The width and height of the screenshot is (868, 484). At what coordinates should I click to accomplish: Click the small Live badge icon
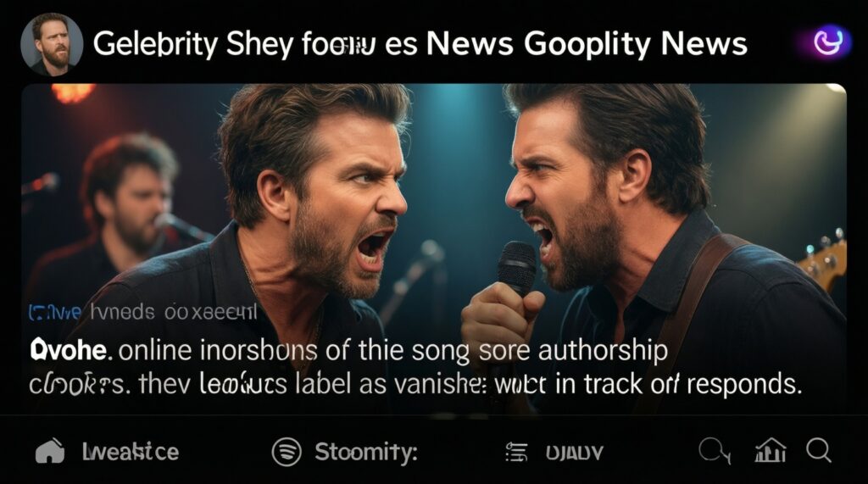36,313
